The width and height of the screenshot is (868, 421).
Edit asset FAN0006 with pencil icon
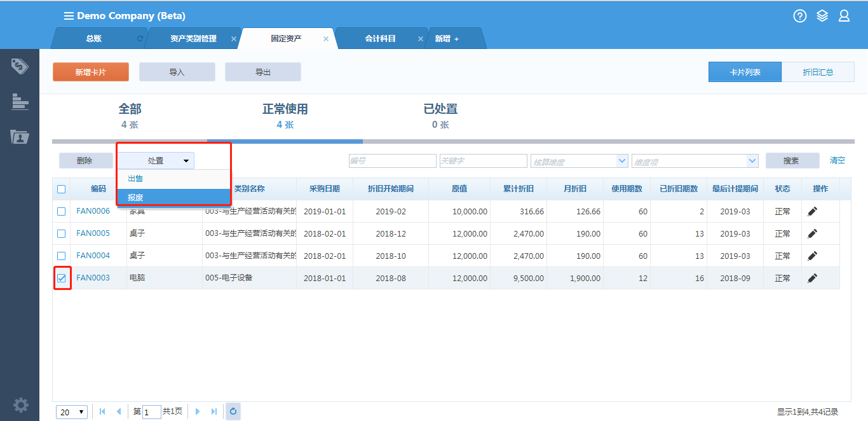[x=812, y=211]
